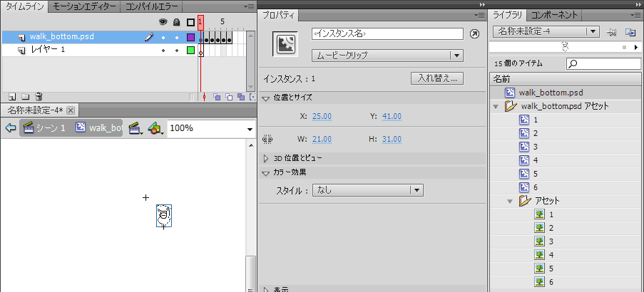Switch to the コンポーネント tab
This screenshot has width=644, height=292.
tap(555, 15)
